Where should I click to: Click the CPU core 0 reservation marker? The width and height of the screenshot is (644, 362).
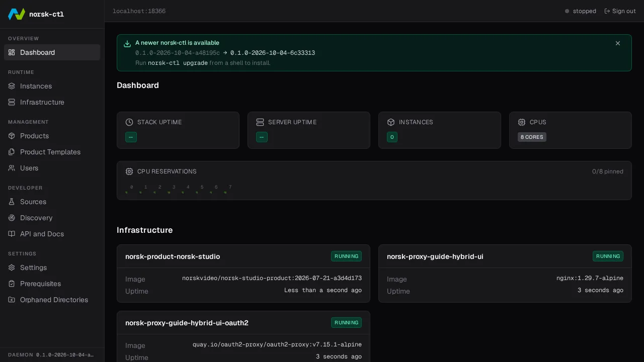[x=126, y=192]
